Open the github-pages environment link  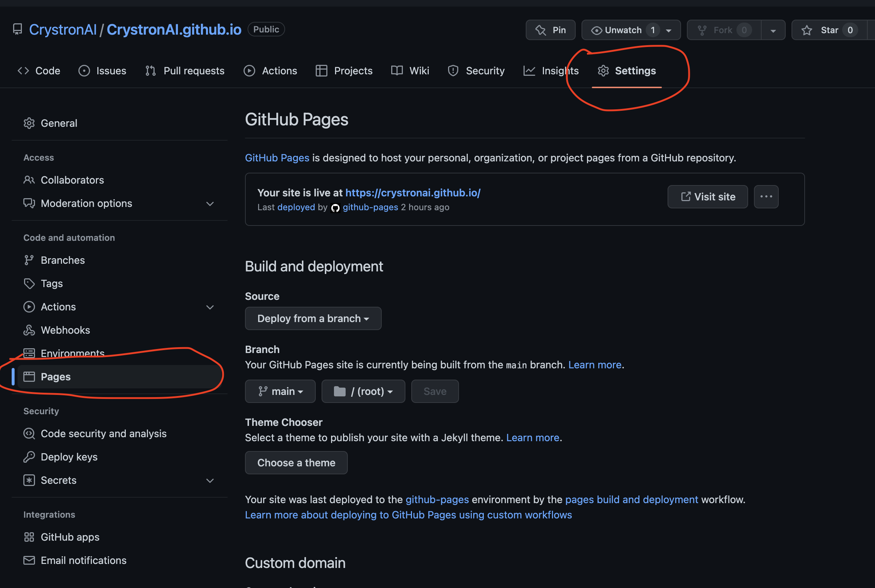437,499
